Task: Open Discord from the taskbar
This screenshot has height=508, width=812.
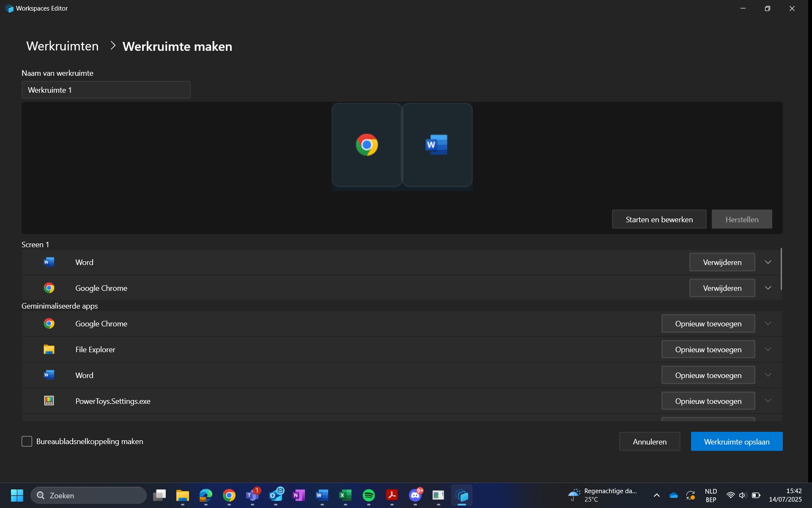Action: tap(415, 495)
